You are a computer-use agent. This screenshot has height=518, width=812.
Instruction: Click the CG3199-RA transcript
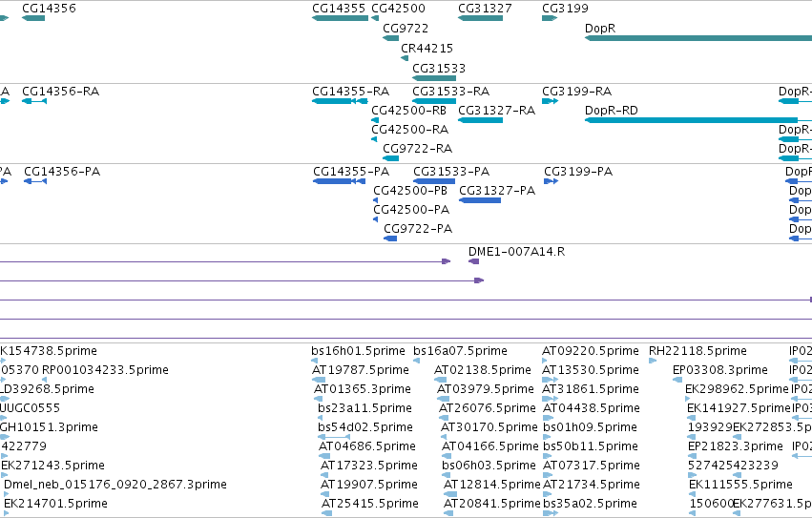coord(550,101)
